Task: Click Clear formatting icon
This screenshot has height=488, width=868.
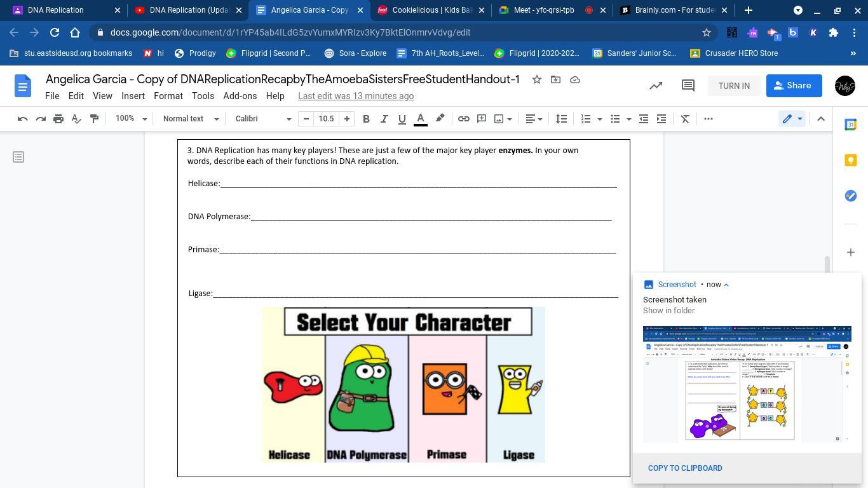Action: (685, 119)
